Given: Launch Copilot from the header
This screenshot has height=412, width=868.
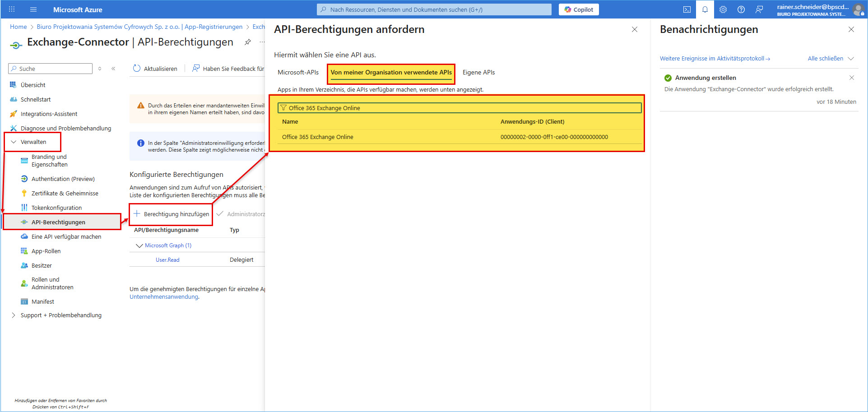Looking at the screenshot, I should click(579, 9).
